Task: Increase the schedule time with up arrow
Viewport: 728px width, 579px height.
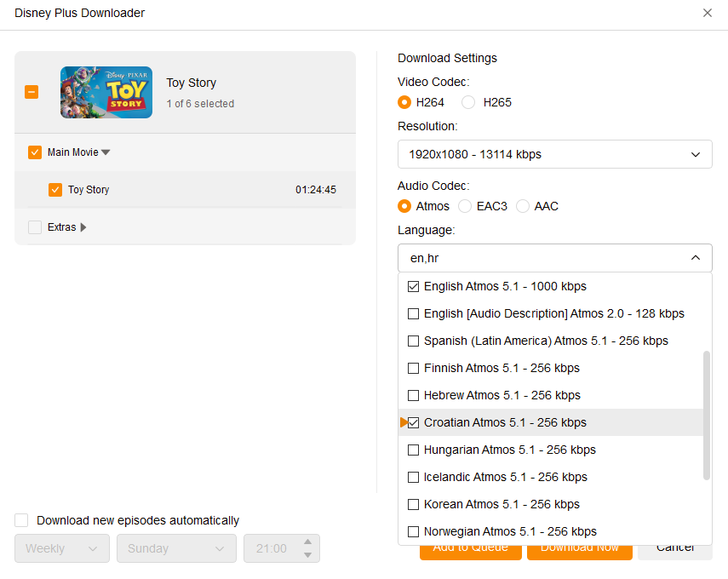Action: point(307,542)
